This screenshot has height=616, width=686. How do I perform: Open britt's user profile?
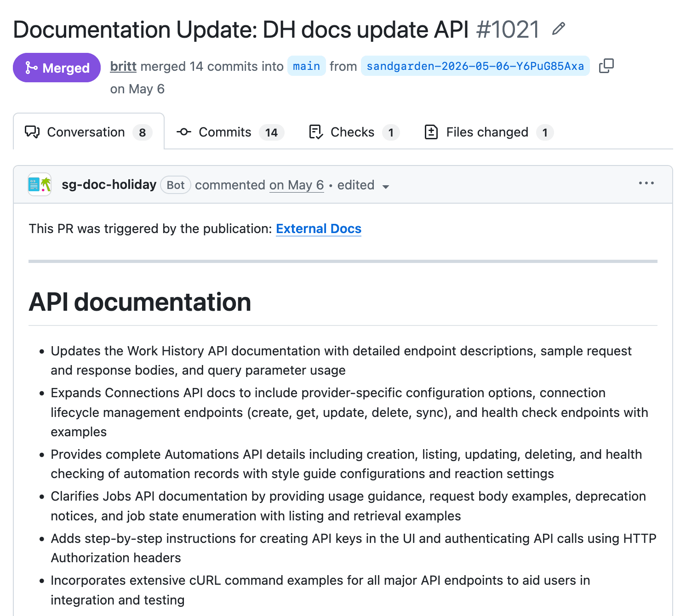pos(123,66)
